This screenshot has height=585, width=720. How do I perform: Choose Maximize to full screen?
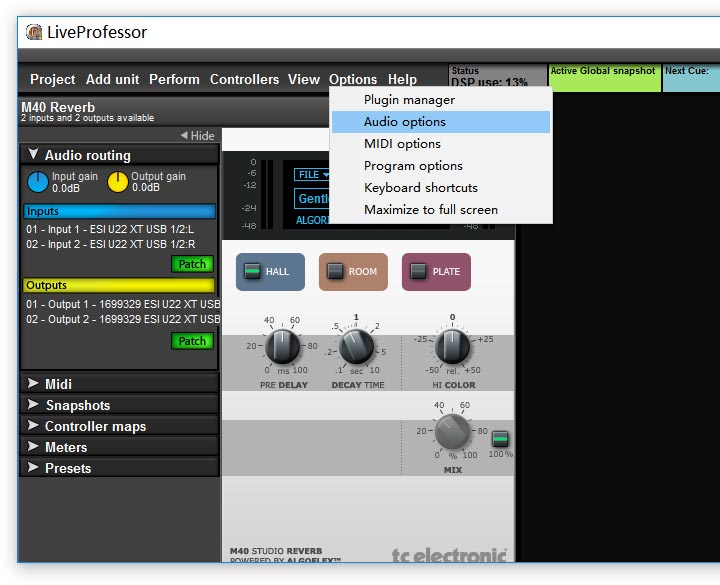pyautogui.click(x=441, y=210)
